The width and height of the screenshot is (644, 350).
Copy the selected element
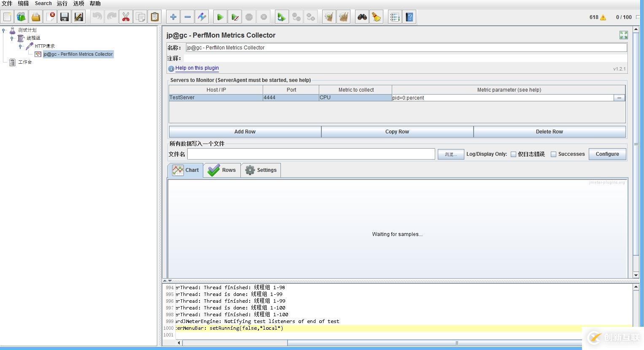pyautogui.click(x=140, y=17)
